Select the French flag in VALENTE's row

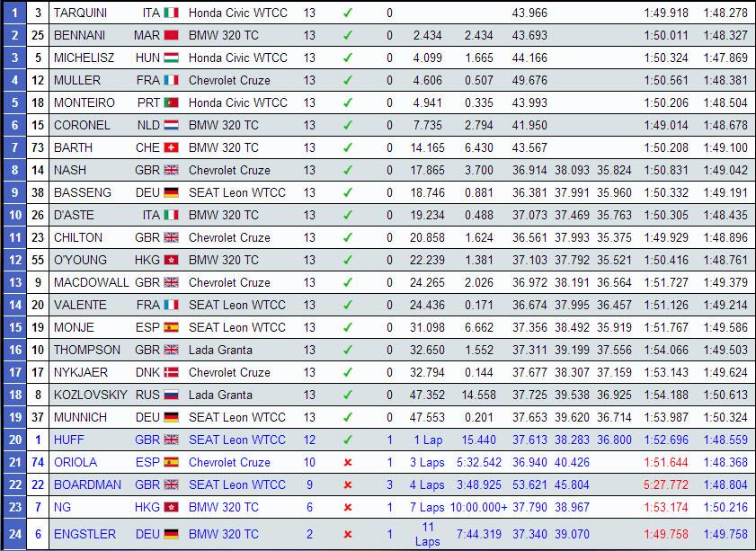point(171,305)
